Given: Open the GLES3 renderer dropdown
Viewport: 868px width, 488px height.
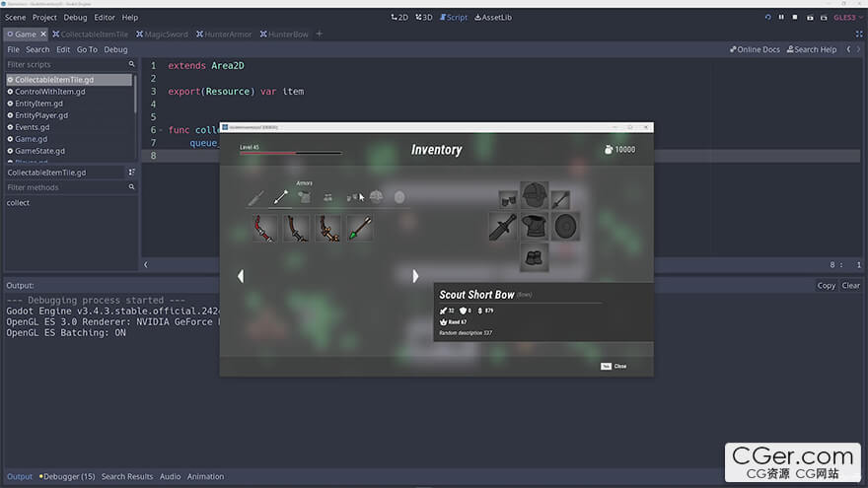Looking at the screenshot, I should coord(848,17).
